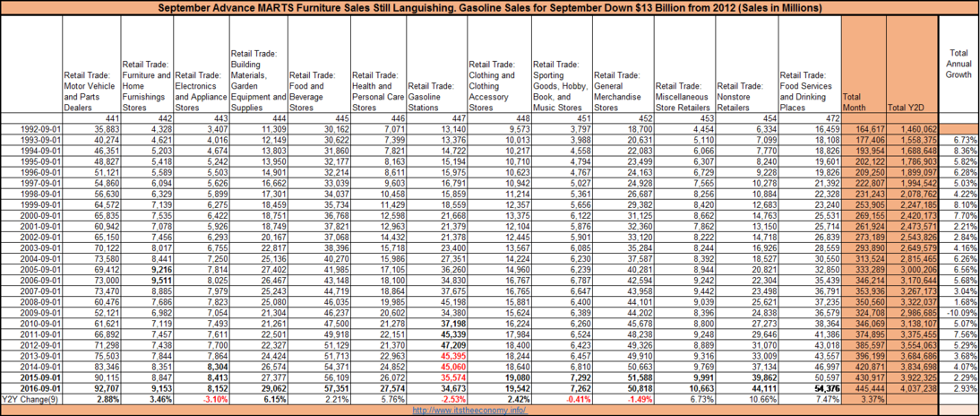Image resolution: width=980 pixels, height=416 pixels.
Task: Select the September Advance MARTS title cell
Action: pyautogui.click(x=489, y=7)
